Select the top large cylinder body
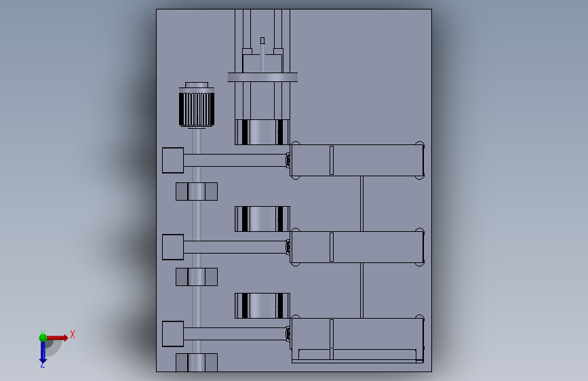Image resolution: width=588 pixels, height=381 pixels. [357, 160]
